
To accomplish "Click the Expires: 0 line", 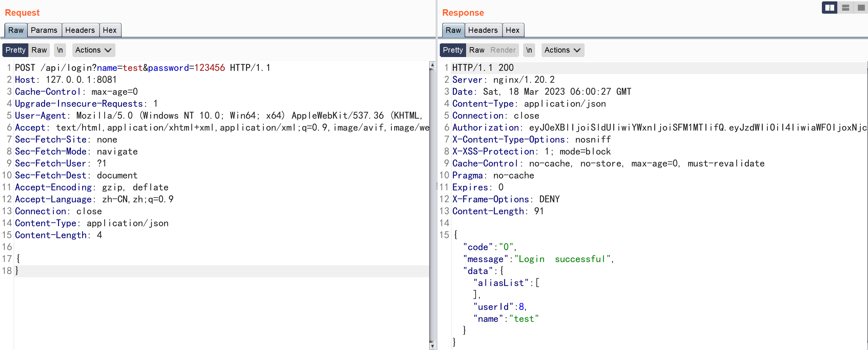I will pyautogui.click(x=478, y=187).
